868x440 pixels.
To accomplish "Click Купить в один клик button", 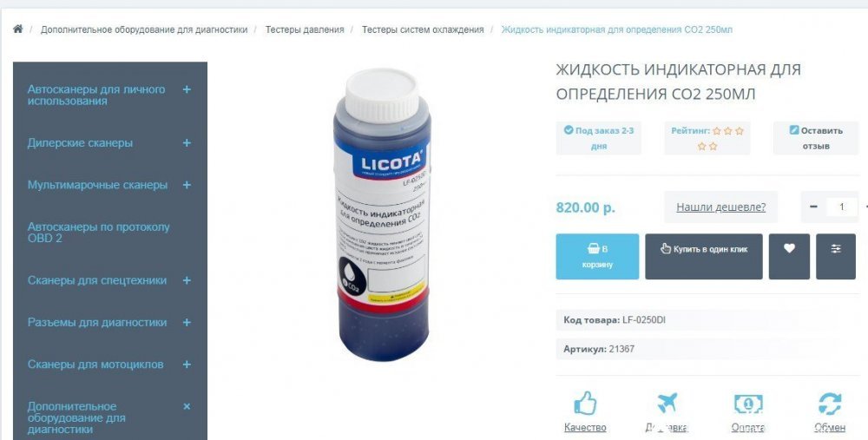I will [x=704, y=256].
